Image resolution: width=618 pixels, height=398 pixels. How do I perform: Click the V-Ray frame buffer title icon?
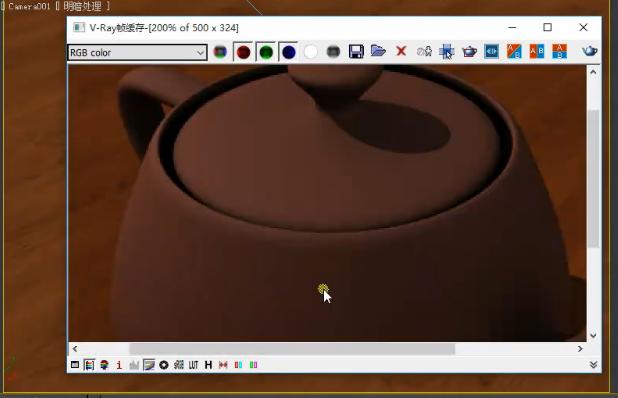click(79, 27)
